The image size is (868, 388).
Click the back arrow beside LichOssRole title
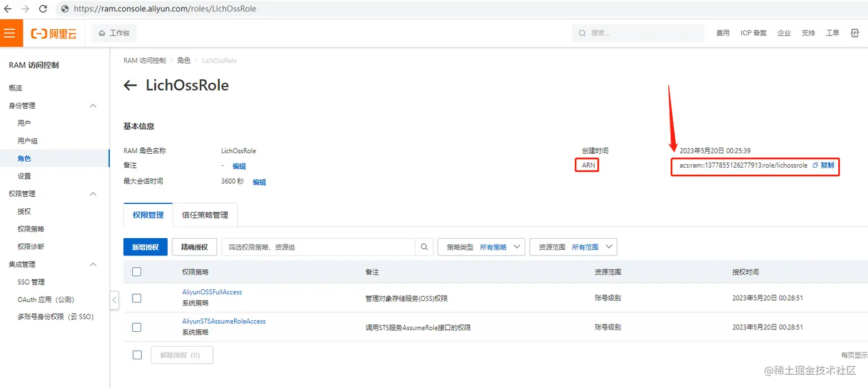(x=130, y=86)
